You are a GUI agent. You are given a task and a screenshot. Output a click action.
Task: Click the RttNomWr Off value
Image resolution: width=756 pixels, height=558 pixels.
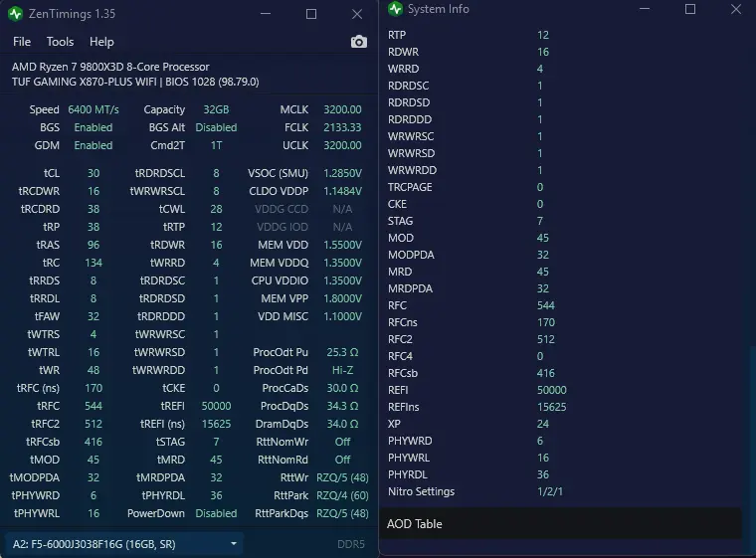pyautogui.click(x=342, y=442)
